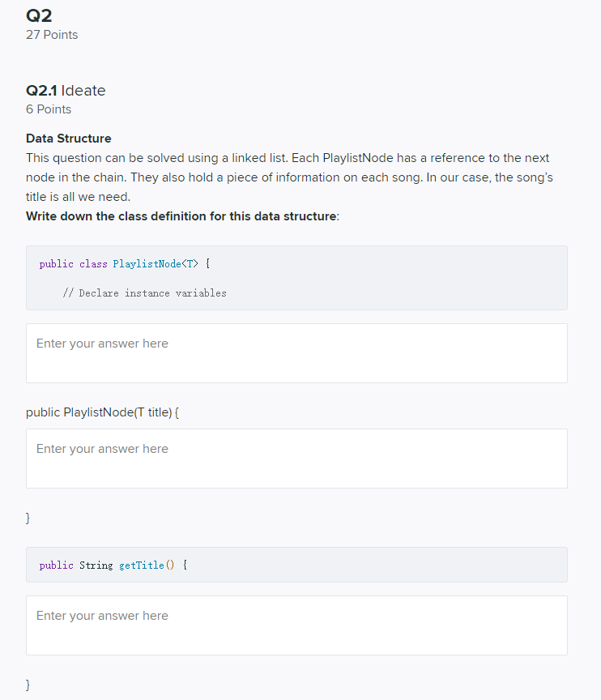Click the 6 Points label
This screenshot has height=700, width=601.
[46, 109]
